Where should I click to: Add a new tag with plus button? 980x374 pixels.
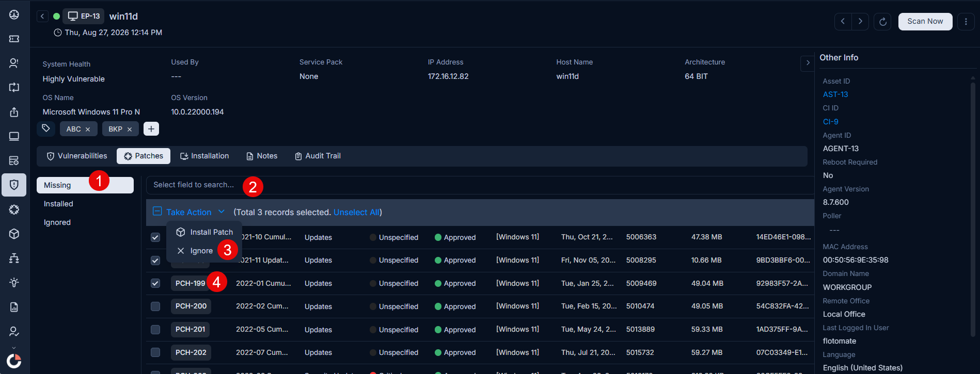(151, 129)
